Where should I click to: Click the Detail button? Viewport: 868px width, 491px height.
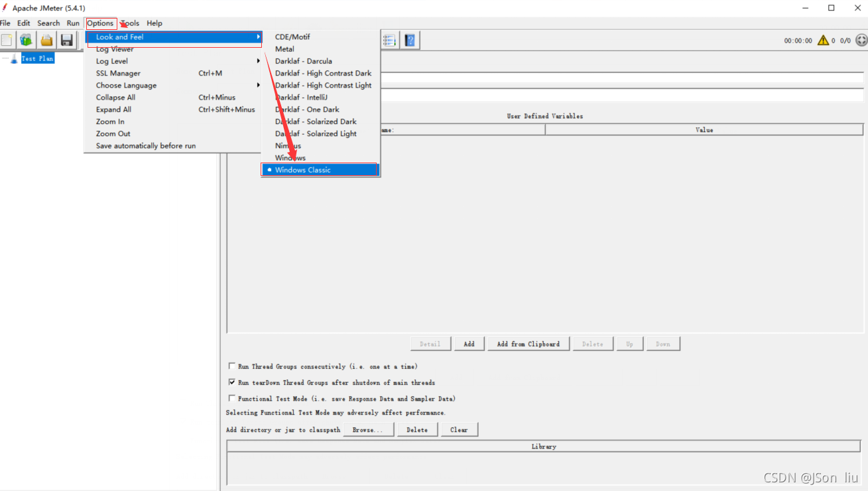(430, 344)
